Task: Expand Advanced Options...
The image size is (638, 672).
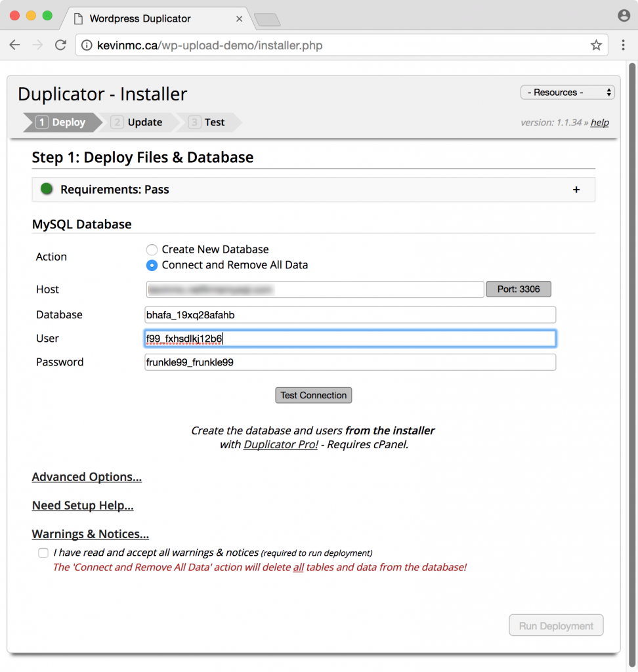Action: [87, 477]
